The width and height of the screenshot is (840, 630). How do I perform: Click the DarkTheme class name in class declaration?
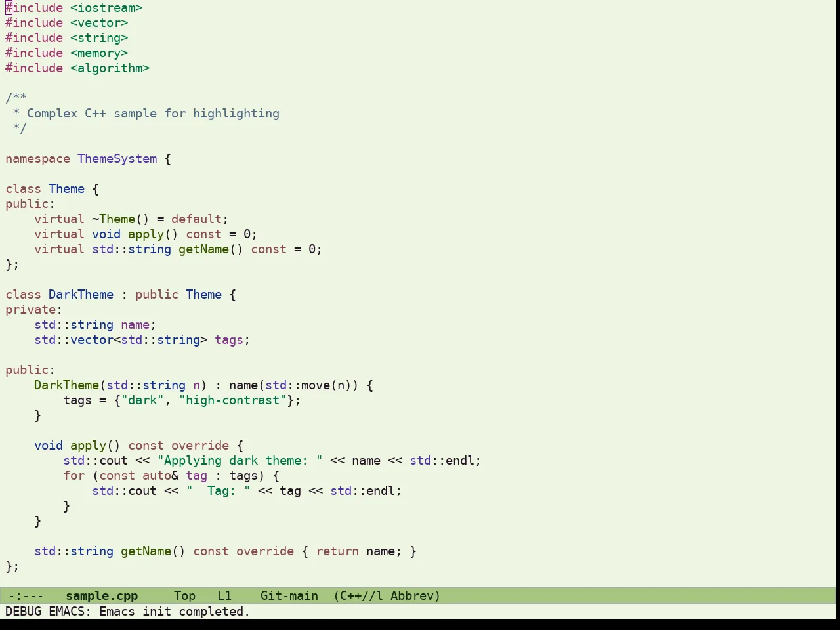(x=81, y=295)
